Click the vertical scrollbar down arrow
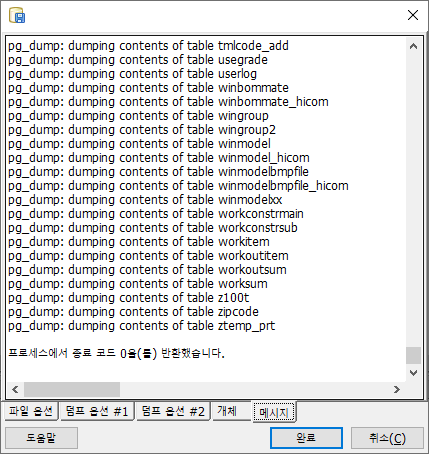 [x=413, y=373]
